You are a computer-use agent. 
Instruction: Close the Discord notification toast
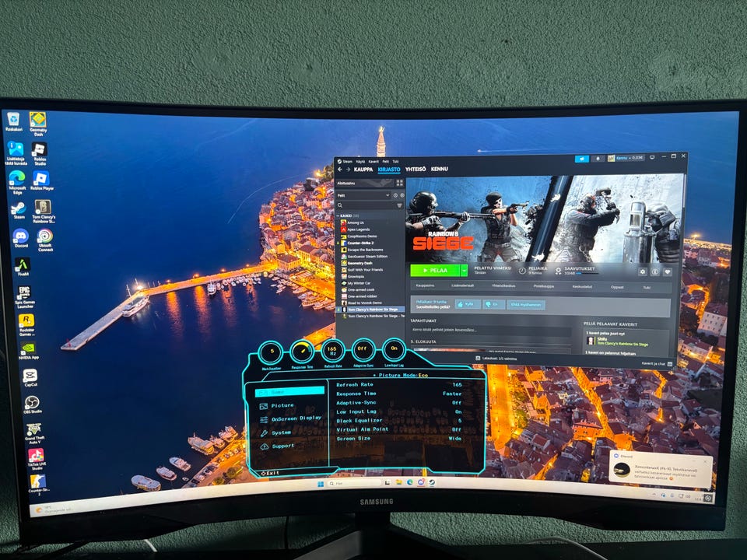coord(706,461)
